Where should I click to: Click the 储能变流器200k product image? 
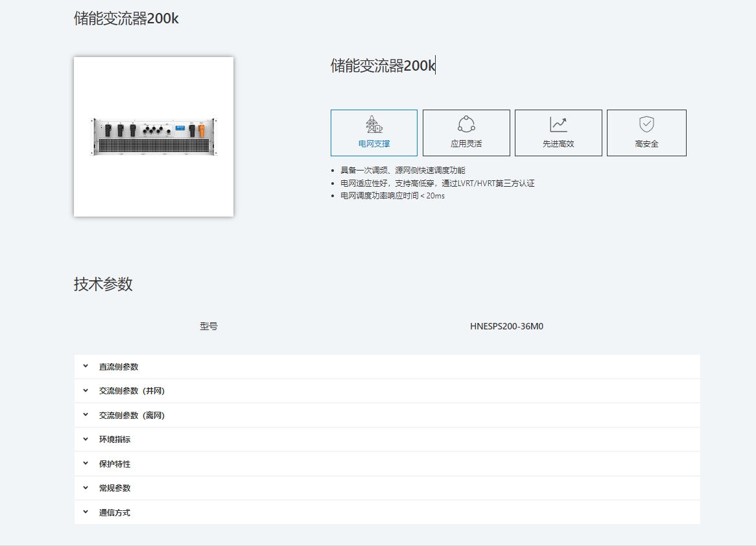tap(154, 137)
